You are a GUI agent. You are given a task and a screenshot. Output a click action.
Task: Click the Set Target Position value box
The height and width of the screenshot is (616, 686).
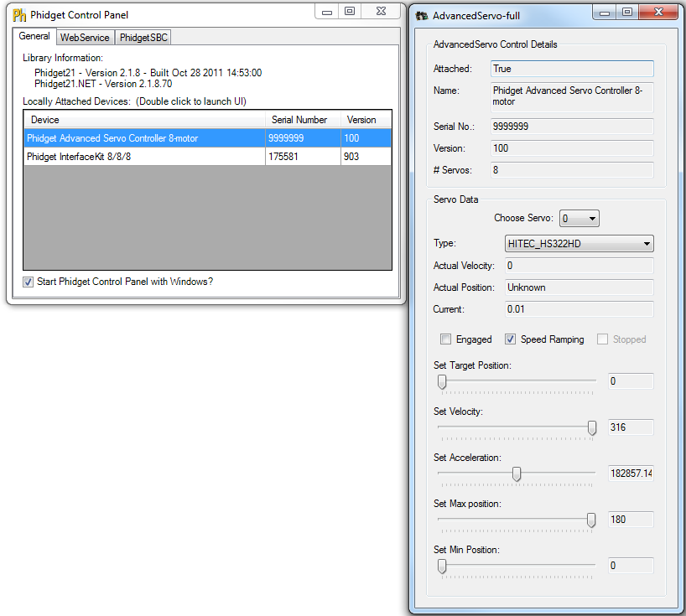(631, 381)
